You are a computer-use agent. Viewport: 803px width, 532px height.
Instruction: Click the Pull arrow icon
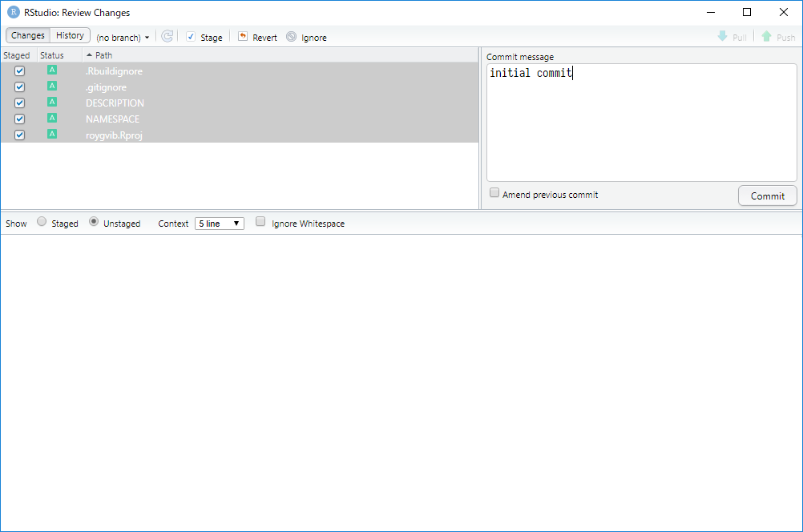(722, 37)
